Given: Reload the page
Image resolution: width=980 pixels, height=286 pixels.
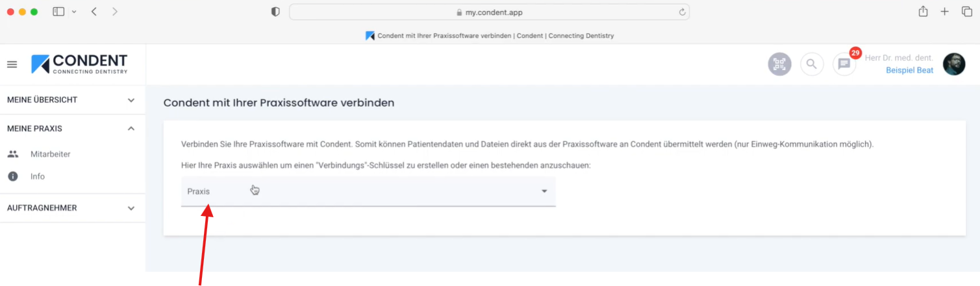Looking at the screenshot, I should point(682,12).
